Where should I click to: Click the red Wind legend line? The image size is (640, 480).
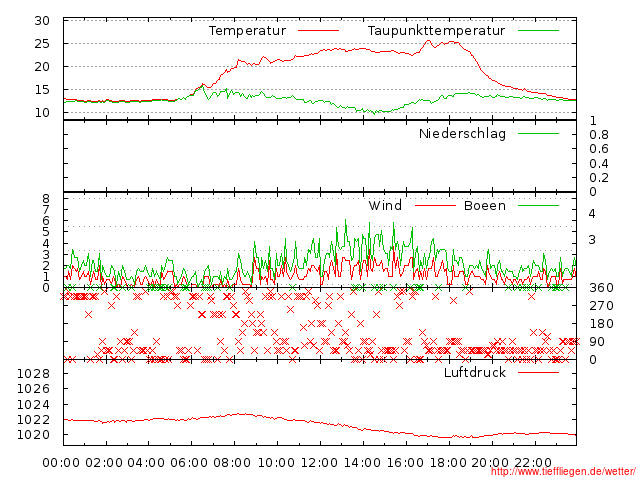pos(435,205)
